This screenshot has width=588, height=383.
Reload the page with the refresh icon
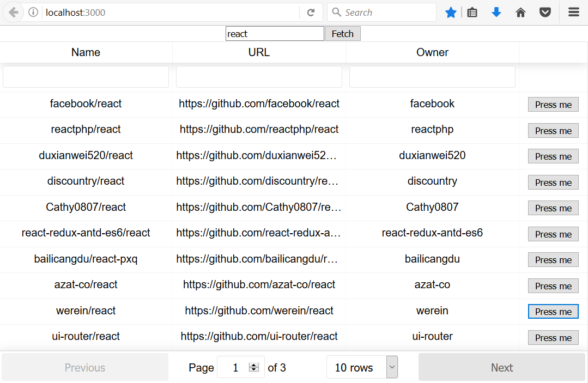(x=311, y=13)
